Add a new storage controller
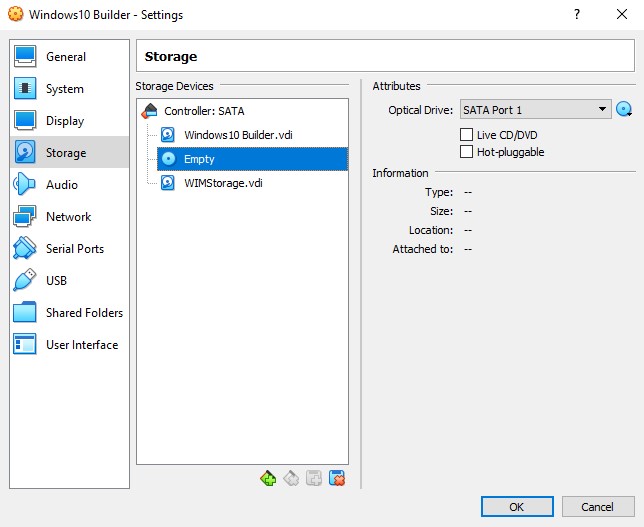Image resolution: width=644 pixels, height=527 pixels. point(268,479)
